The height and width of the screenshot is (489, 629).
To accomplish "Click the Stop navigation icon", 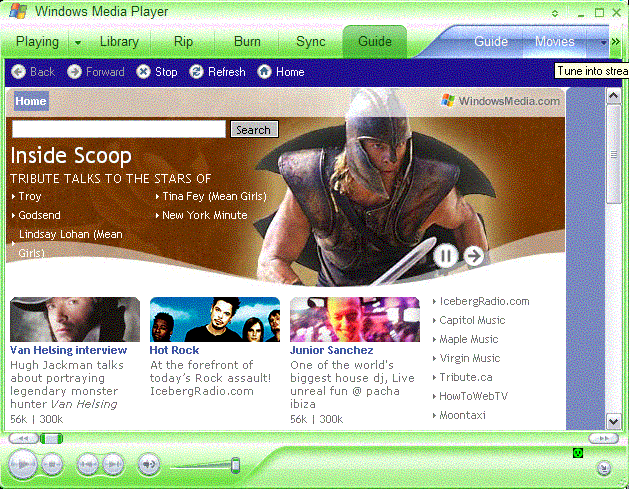I will [x=144, y=72].
